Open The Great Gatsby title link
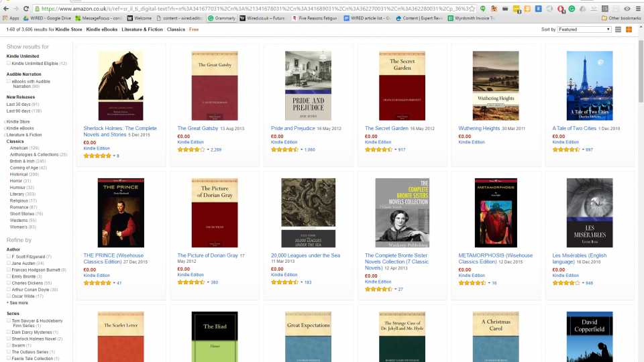The height and width of the screenshot is (362, 644). tap(197, 129)
